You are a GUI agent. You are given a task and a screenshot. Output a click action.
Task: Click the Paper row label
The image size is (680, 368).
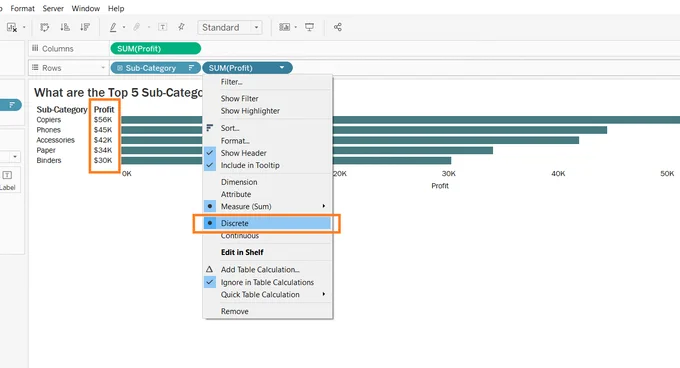tap(46, 150)
